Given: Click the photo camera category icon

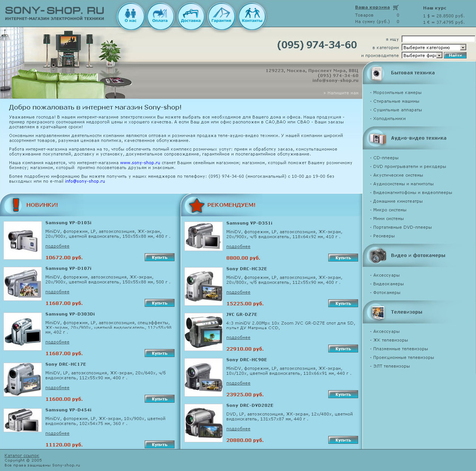Looking at the screenshot, I should coord(378,256).
